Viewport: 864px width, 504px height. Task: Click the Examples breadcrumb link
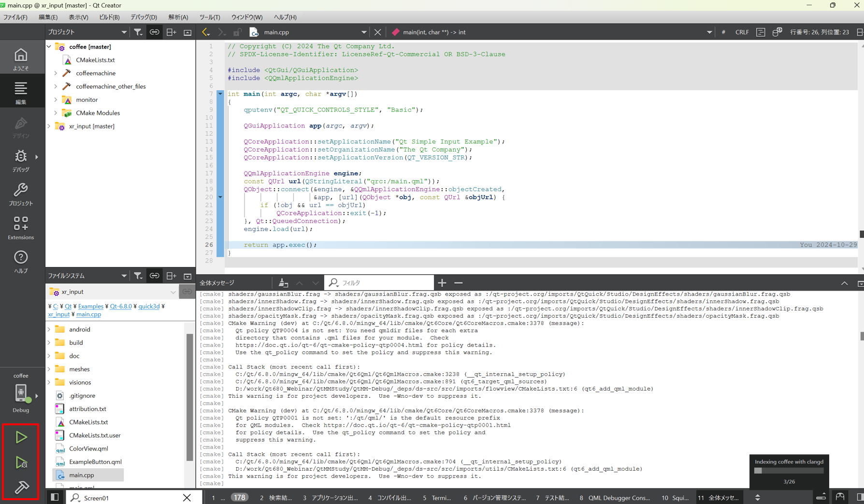(90, 306)
